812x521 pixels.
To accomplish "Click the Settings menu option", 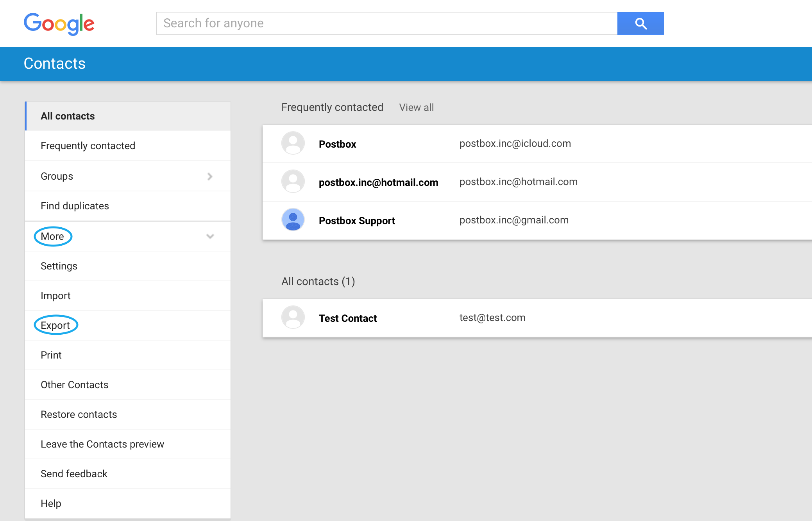I will click(59, 265).
